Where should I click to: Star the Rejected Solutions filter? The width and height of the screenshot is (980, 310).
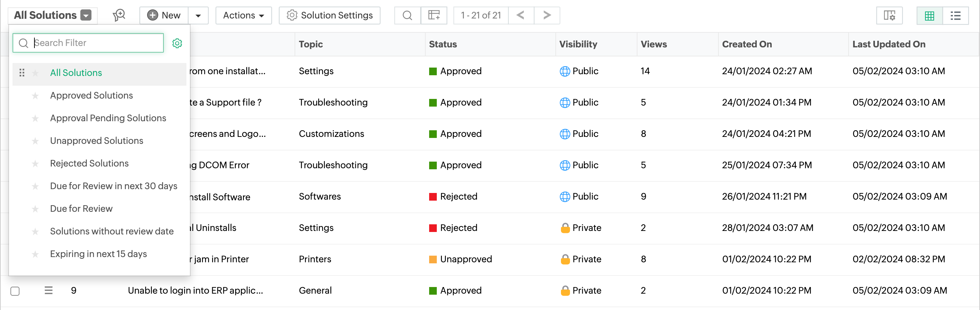tap(35, 164)
